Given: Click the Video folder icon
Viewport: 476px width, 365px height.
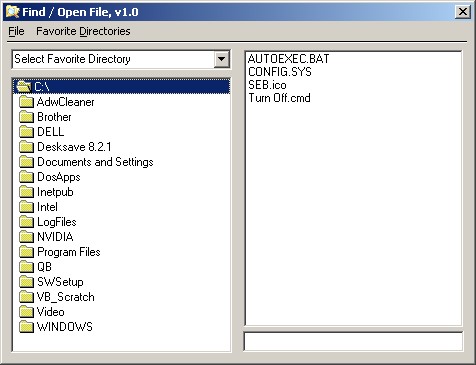Looking at the screenshot, I should (26, 312).
